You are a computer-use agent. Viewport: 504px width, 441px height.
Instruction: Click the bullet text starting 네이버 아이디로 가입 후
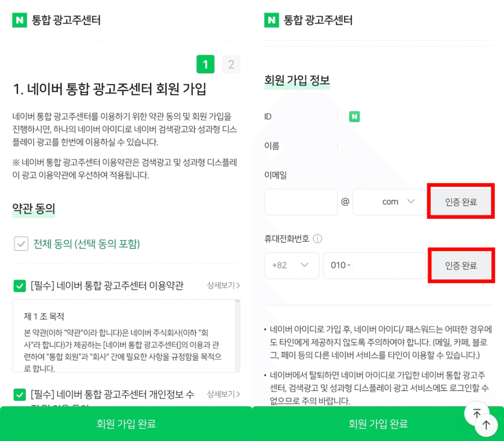point(381,342)
